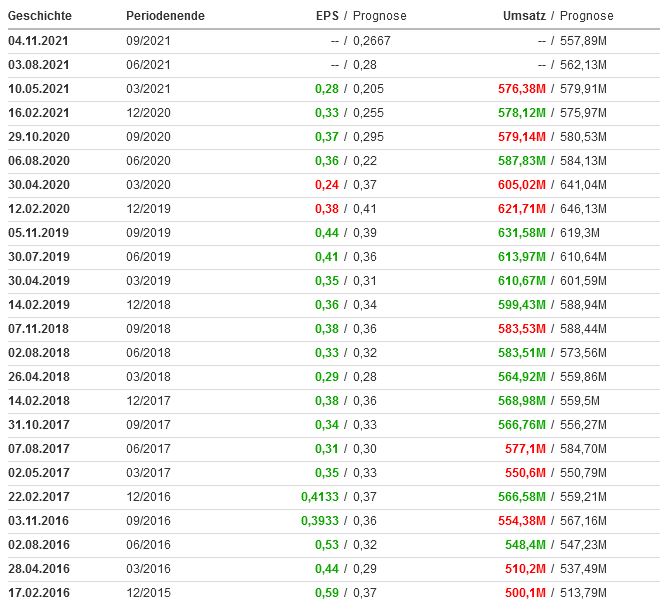This screenshot has height=615, width=667.
Task: Click the 12.02.2020 date entry
Action: (39, 208)
